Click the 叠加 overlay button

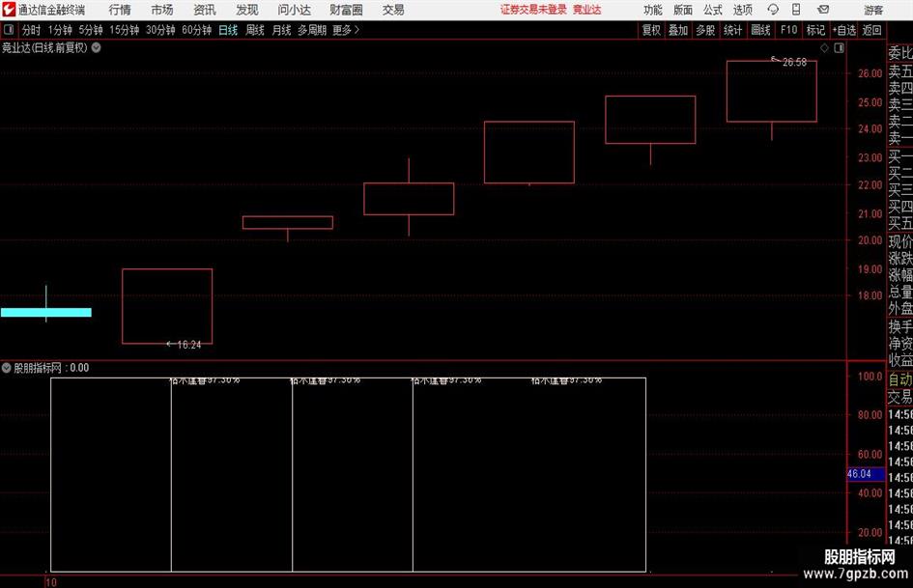click(678, 30)
